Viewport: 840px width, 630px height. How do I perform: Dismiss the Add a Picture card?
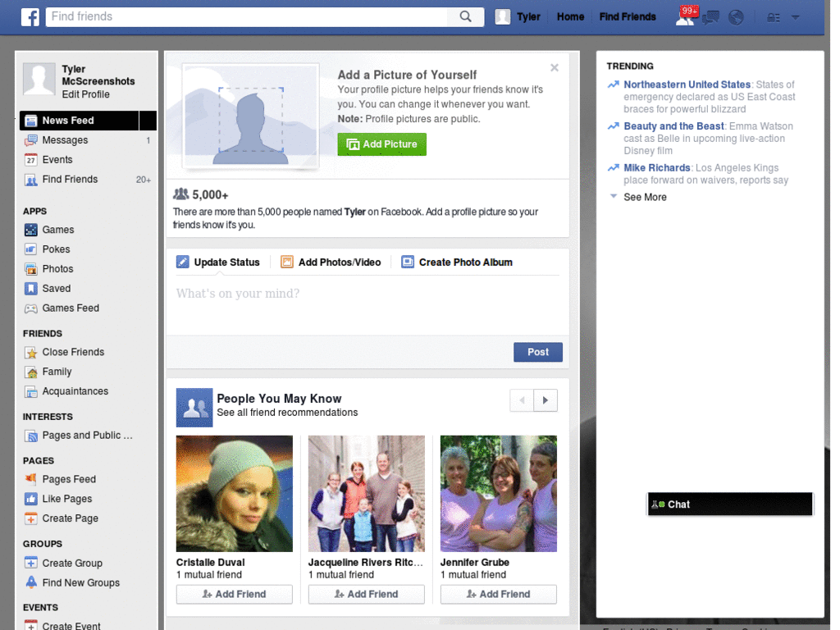[555, 68]
